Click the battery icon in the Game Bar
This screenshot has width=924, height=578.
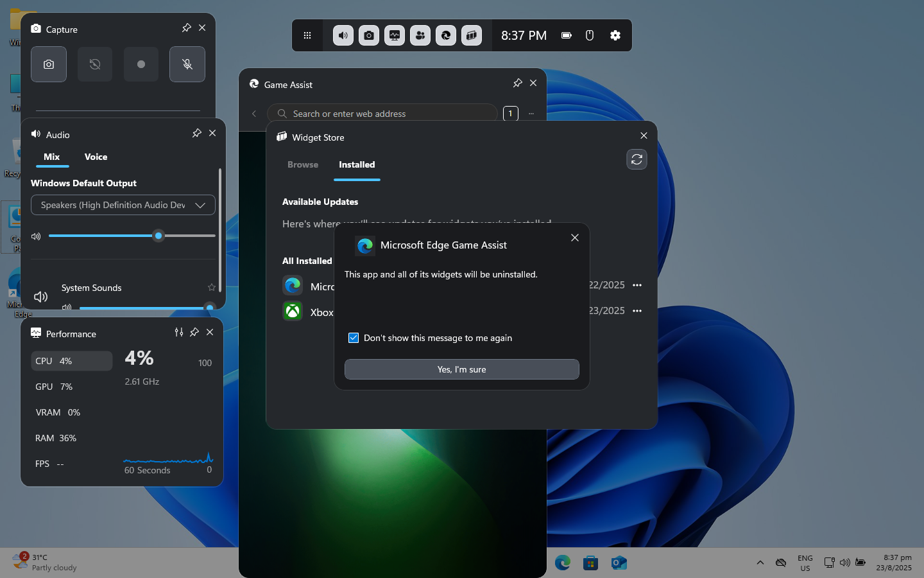(567, 35)
